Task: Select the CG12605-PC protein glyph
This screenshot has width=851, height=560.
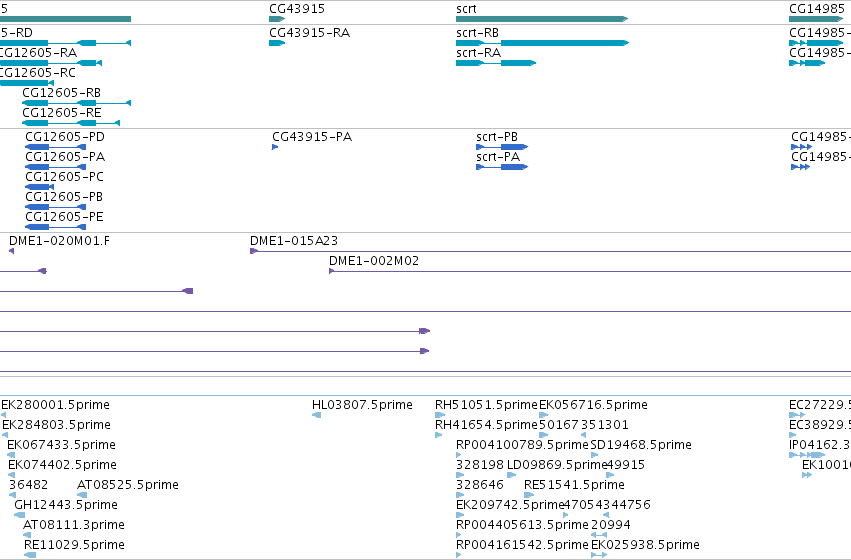Action: 39,187
